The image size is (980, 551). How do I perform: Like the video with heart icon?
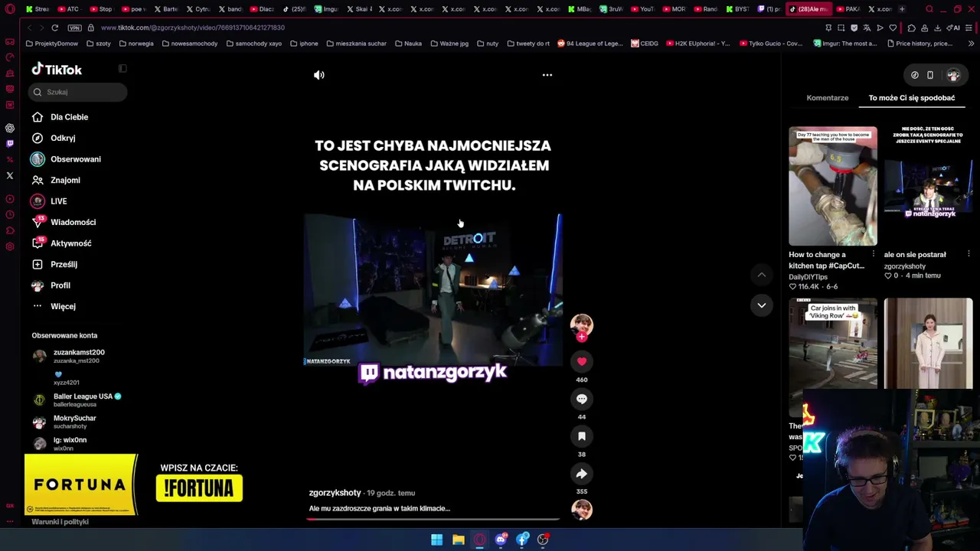pyautogui.click(x=582, y=361)
